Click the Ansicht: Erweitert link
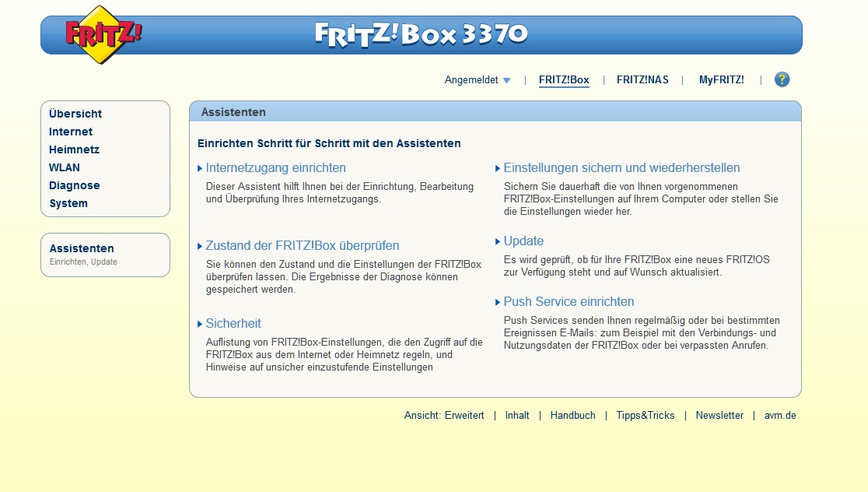Screen dimensions: 868x492 click(444, 416)
